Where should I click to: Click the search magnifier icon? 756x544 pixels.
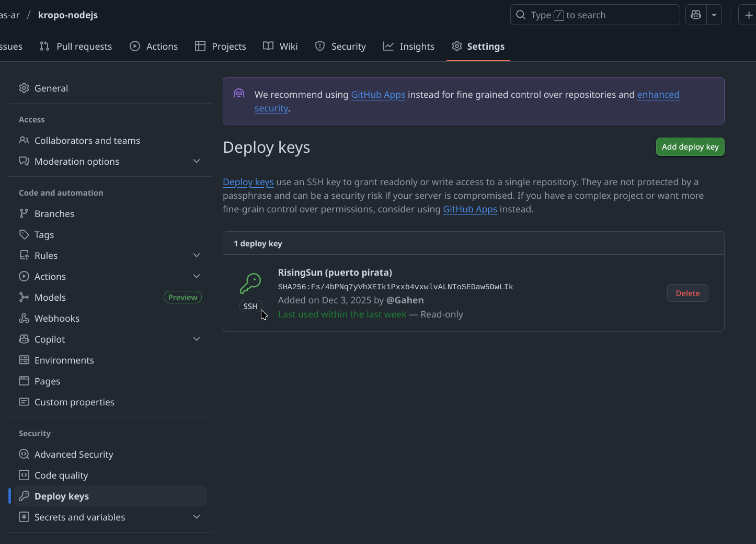click(x=521, y=15)
